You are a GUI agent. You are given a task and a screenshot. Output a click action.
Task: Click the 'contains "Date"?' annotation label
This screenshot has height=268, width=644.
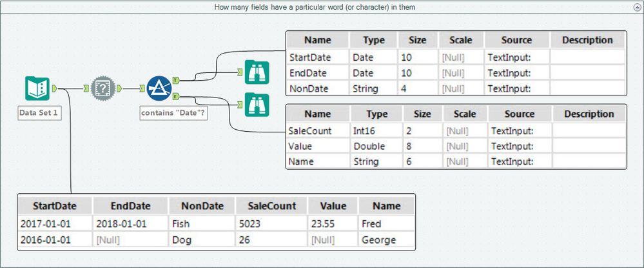click(173, 113)
